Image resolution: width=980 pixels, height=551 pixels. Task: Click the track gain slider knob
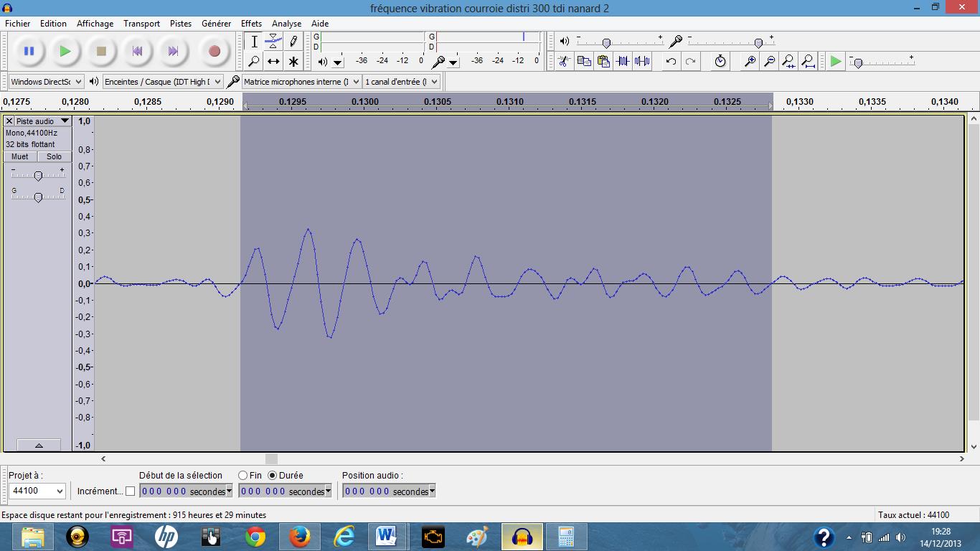pos(38,176)
